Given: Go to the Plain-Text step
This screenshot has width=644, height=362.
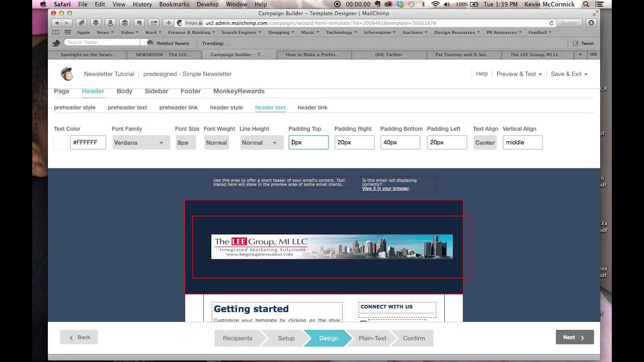Looking at the screenshot, I should pos(372,338).
